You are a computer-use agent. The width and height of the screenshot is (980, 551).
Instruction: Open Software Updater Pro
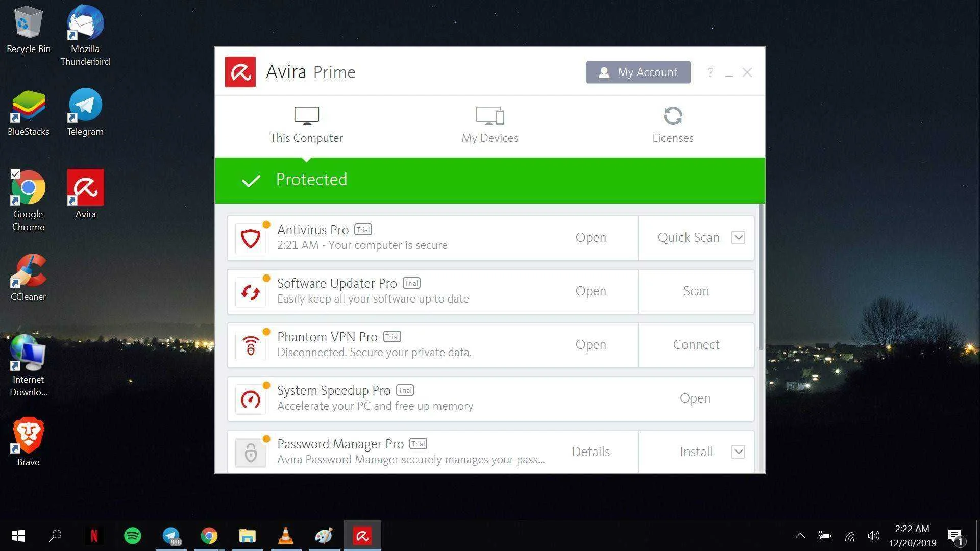(591, 291)
